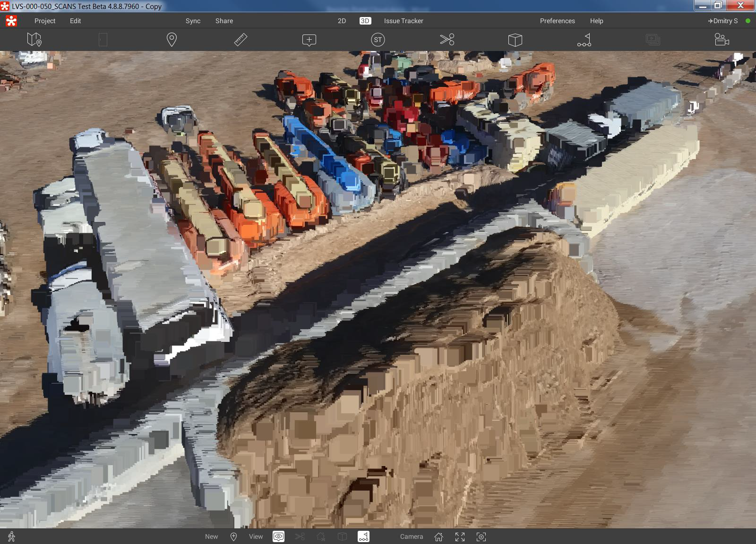Toggle flag path view in bottom bar
Image resolution: width=756 pixels, height=544 pixels.
point(363,536)
